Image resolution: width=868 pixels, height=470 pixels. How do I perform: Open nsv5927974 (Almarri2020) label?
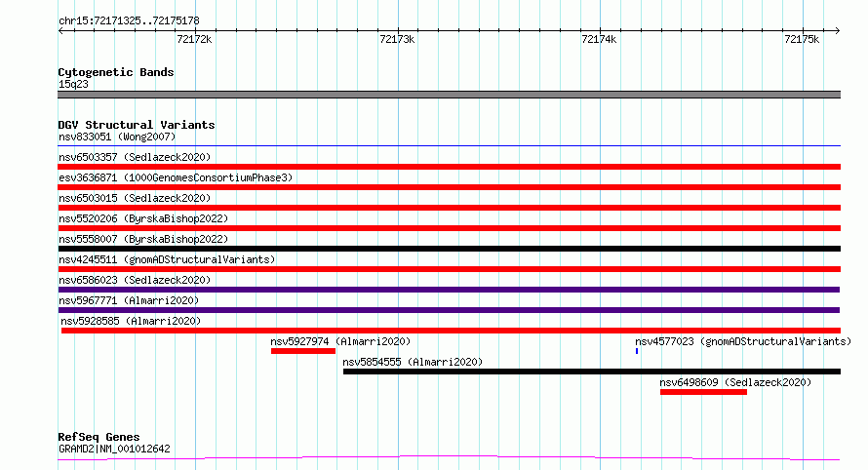(340, 341)
